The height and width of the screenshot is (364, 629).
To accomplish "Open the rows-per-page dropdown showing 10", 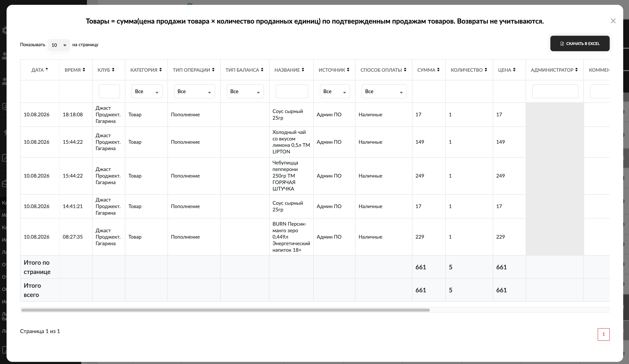I will click(59, 45).
